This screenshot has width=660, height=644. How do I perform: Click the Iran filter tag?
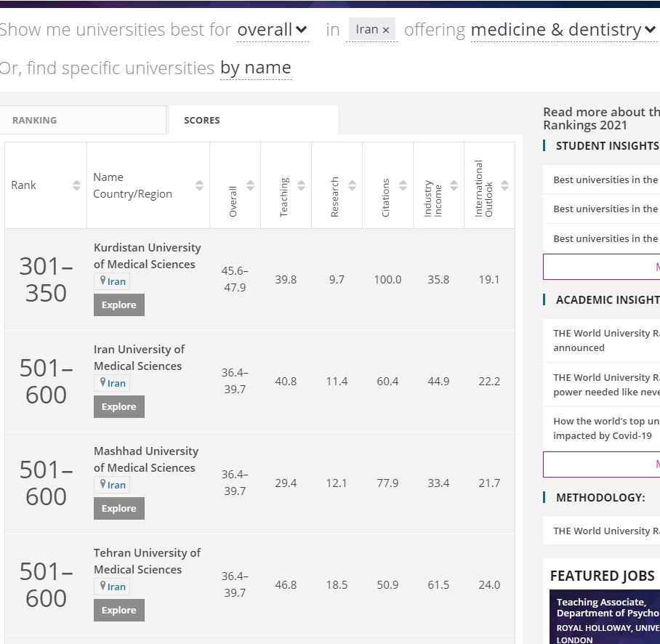[x=372, y=29]
